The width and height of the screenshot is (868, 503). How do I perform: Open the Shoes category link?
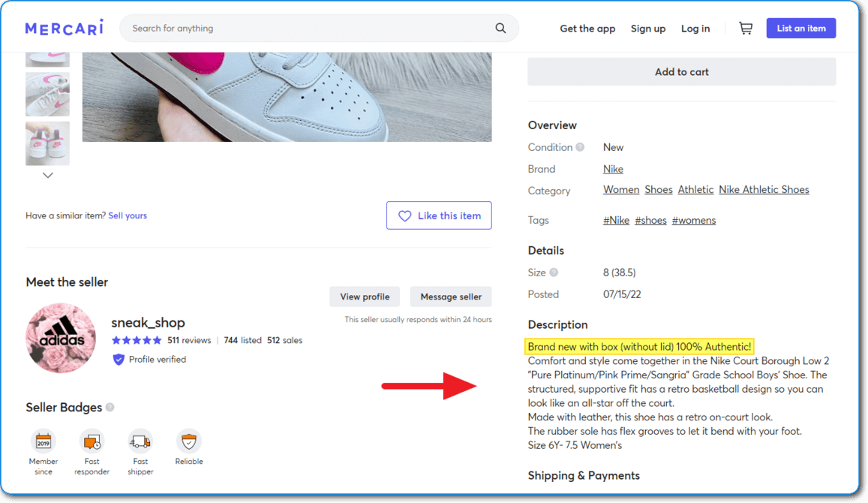click(x=658, y=189)
